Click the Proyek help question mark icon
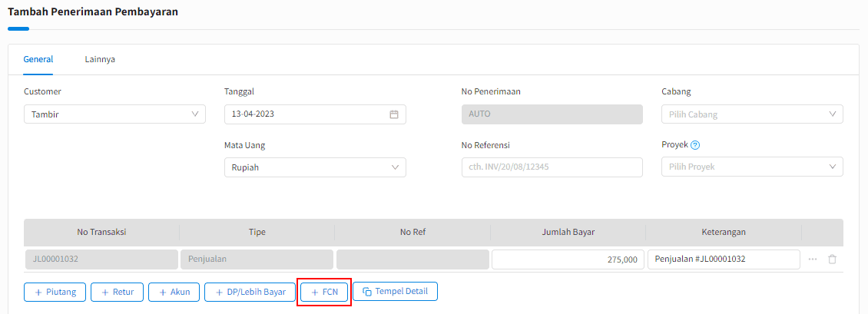 point(695,144)
